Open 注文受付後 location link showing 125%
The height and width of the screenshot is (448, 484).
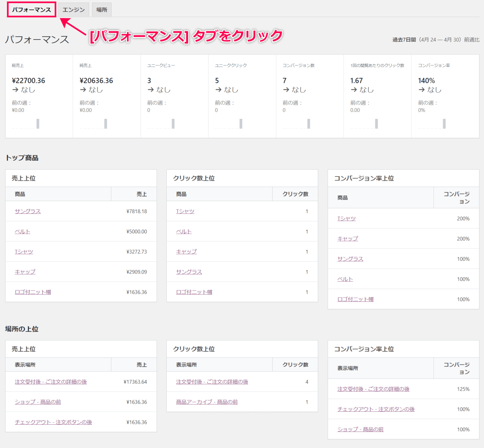(x=373, y=389)
